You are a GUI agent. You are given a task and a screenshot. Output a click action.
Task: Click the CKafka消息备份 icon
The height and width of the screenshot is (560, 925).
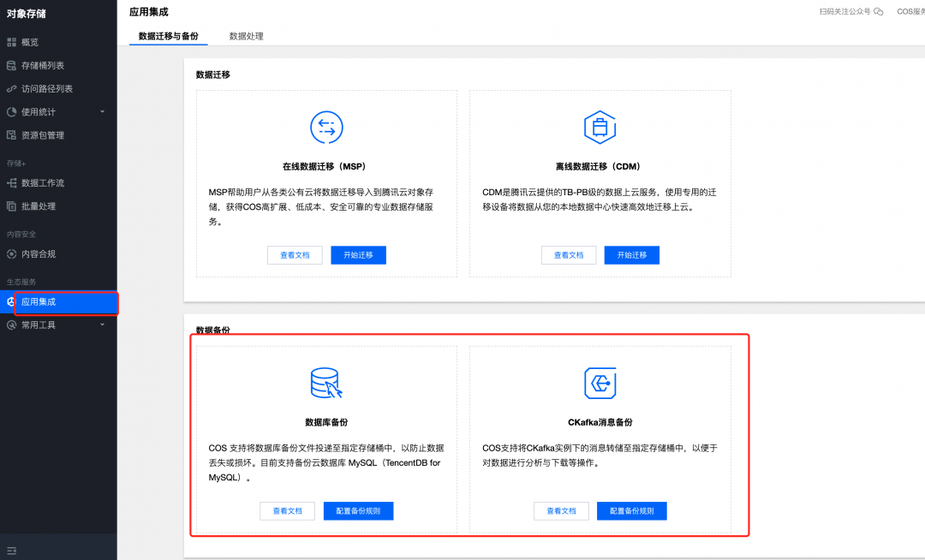600,383
